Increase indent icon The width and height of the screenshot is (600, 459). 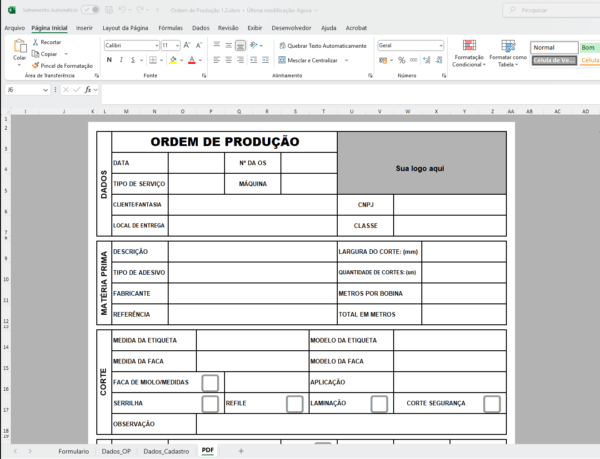265,60
